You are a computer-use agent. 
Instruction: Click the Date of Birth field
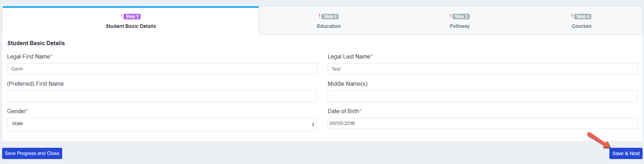[482, 123]
